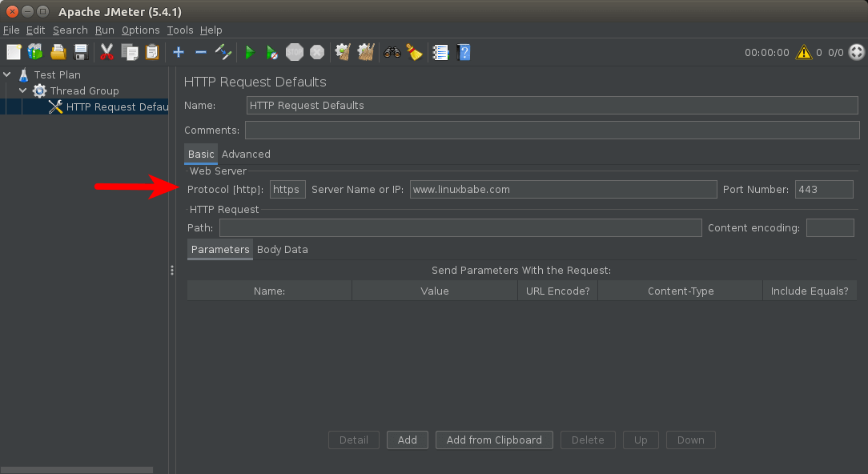Click the Toggle expand tree arrows icon
This screenshot has width=868, height=474.
pyautogui.click(x=223, y=53)
